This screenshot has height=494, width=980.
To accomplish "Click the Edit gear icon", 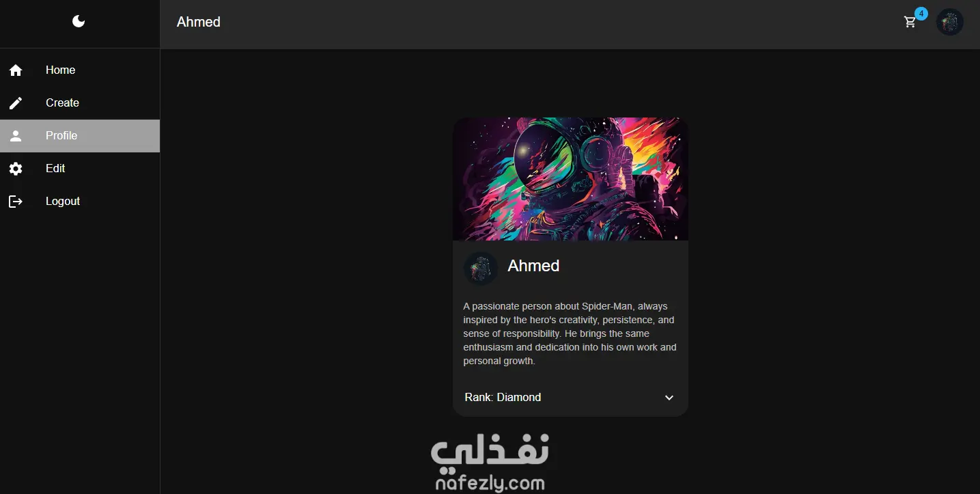I will point(16,168).
